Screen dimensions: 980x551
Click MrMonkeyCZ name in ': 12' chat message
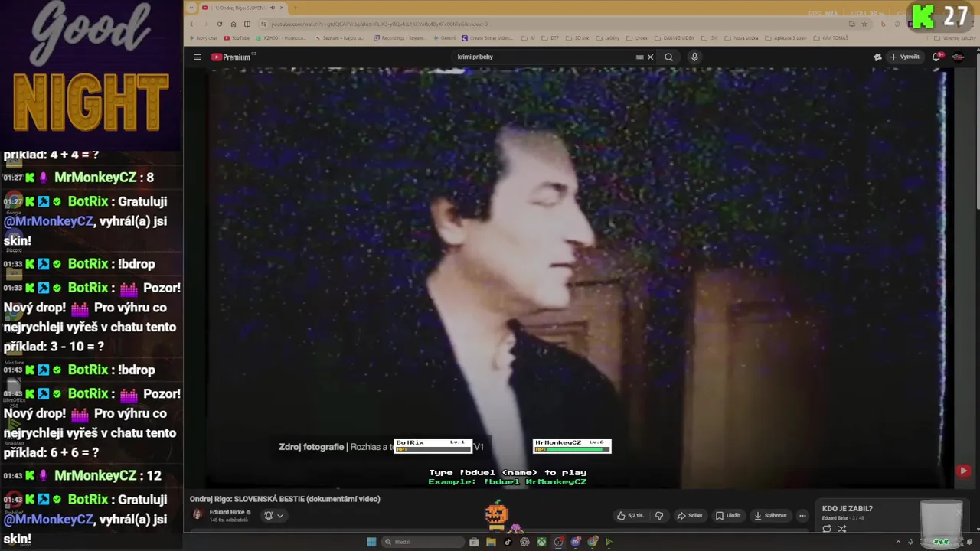95,476
